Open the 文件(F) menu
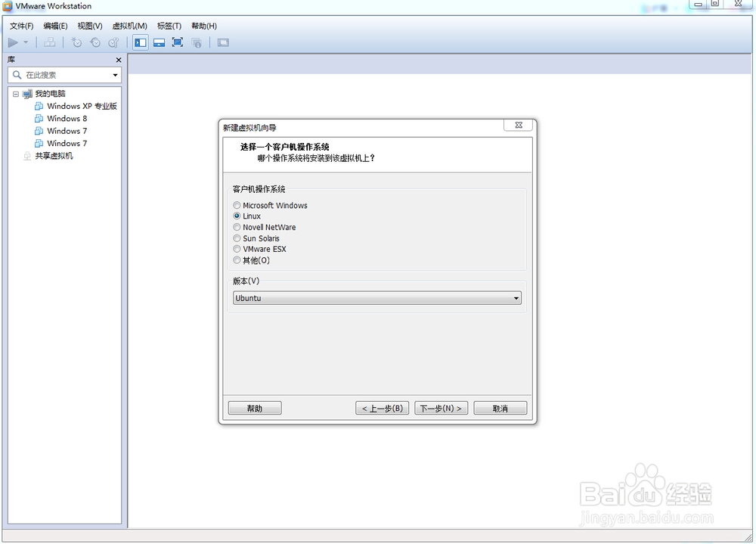Viewport: 756px width, 544px height. pyautogui.click(x=22, y=26)
